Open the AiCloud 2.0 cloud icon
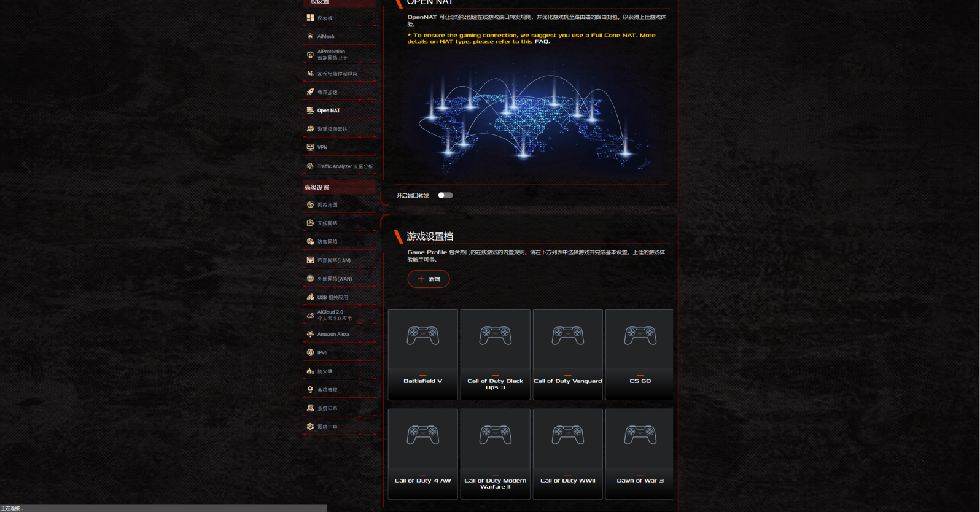980x512 pixels. click(x=310, y=316)
